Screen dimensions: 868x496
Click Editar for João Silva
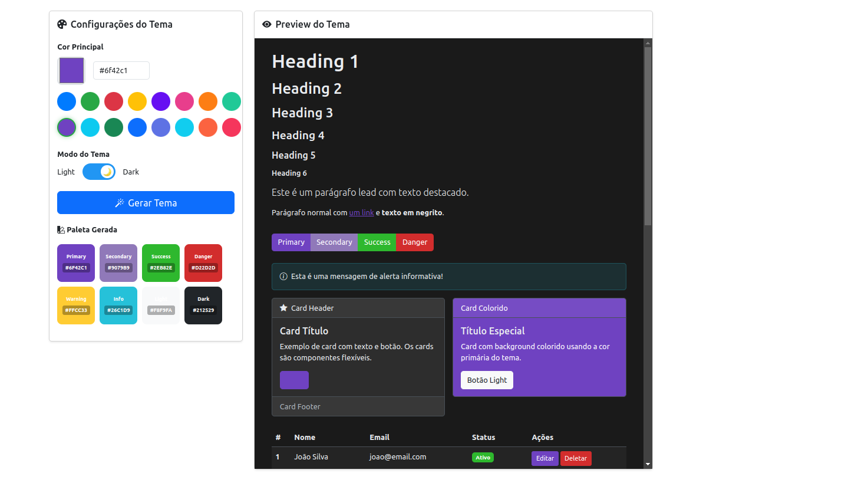[545, 458]
